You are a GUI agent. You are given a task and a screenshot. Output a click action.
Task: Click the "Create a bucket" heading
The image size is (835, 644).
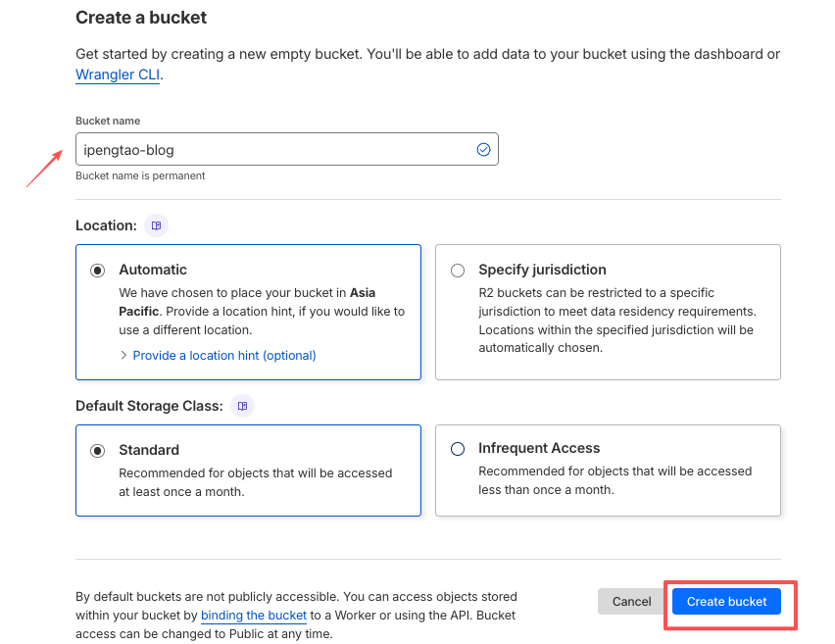click(141, 18)
